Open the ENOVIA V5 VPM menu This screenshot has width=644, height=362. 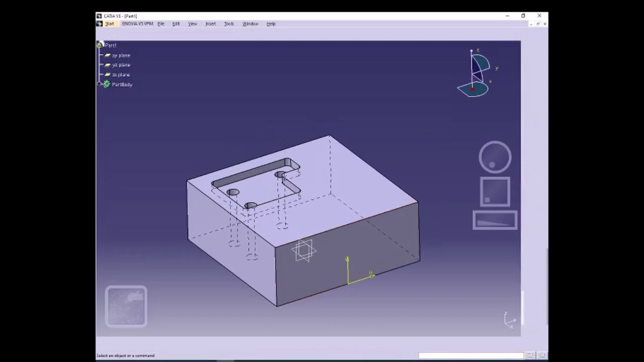[x=137, y=24]
